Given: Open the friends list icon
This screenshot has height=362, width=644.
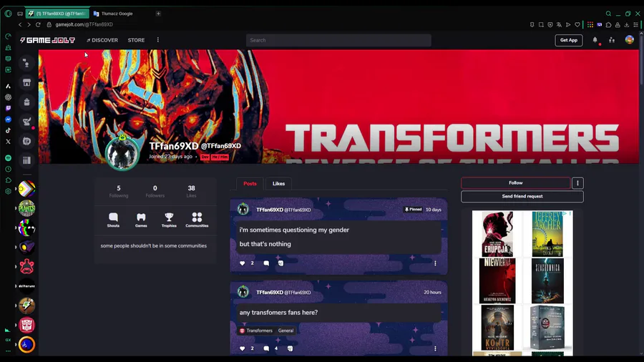Looking at the screenshot, I should (612, 40).
